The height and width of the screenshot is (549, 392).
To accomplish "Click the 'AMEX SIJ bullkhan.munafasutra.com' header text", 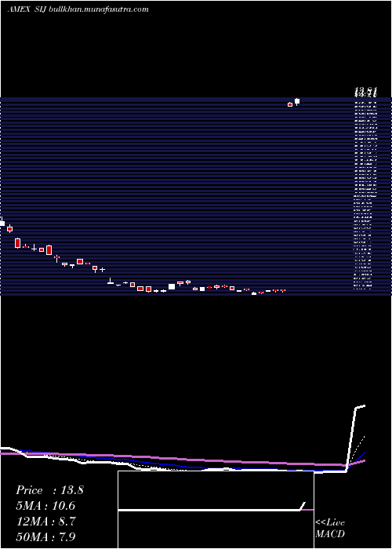I will pyautogui.click(x=78, y=9).
